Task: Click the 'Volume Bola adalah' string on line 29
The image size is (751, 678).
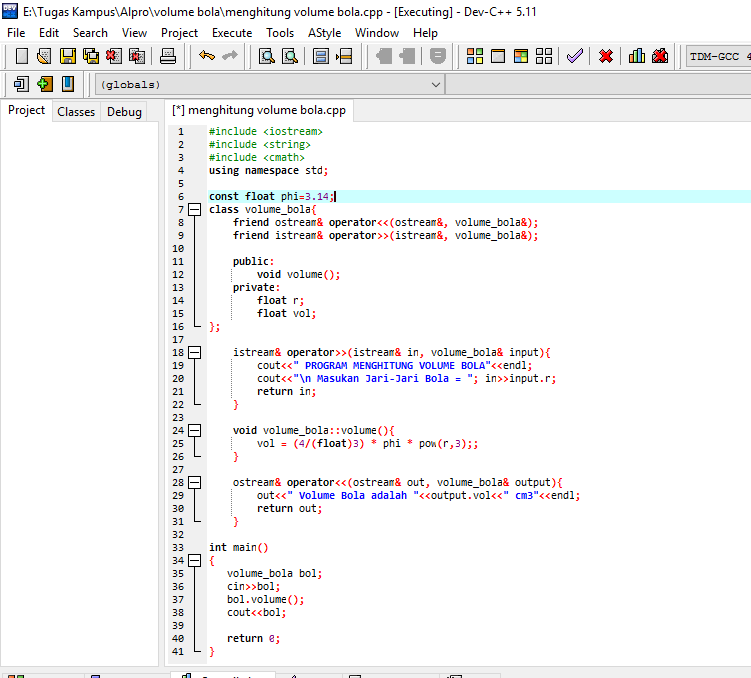Action: tap(353, 496)
